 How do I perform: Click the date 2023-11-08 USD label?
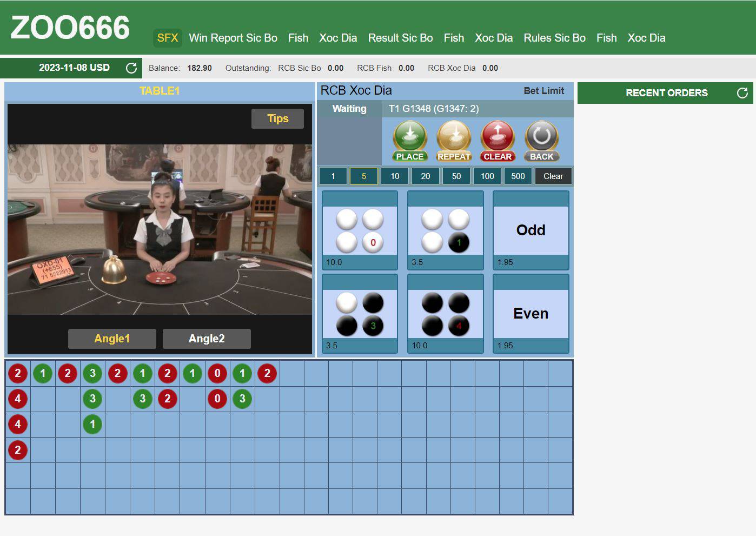click(74, 68)
